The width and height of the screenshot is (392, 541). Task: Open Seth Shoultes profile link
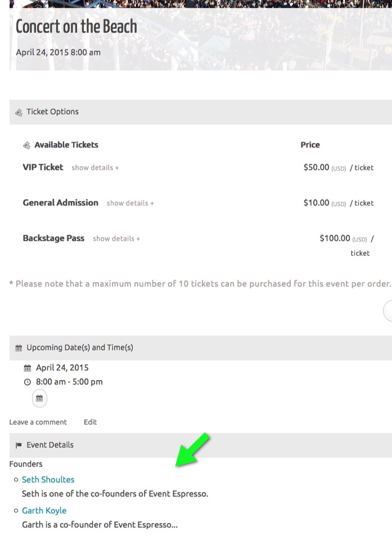tap(48, 480)
